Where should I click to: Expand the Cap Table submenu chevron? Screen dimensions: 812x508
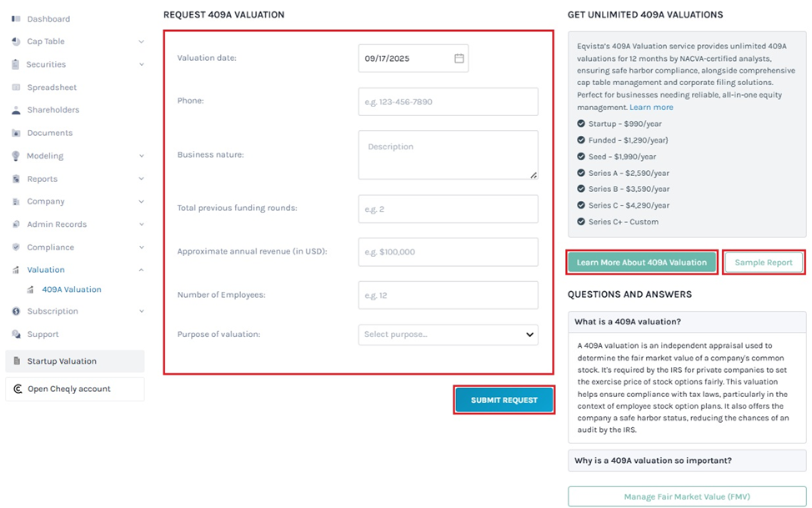coord(141,42)
